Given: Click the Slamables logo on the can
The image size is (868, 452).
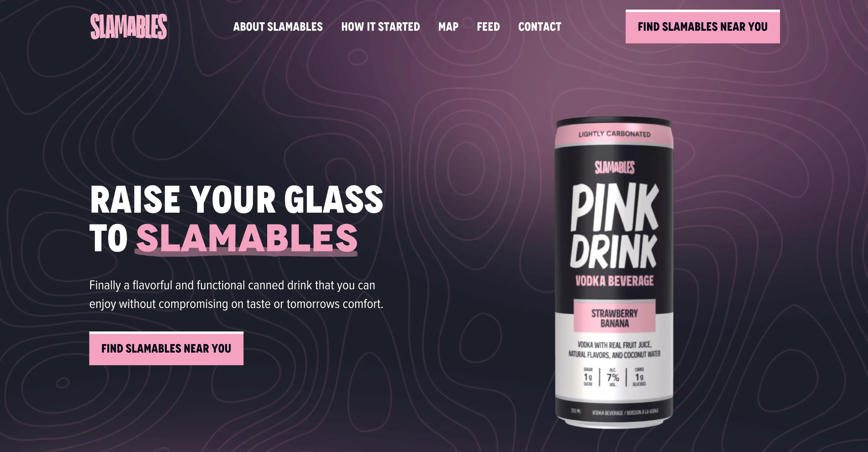Looking at the screenshot, I should 614,167.
